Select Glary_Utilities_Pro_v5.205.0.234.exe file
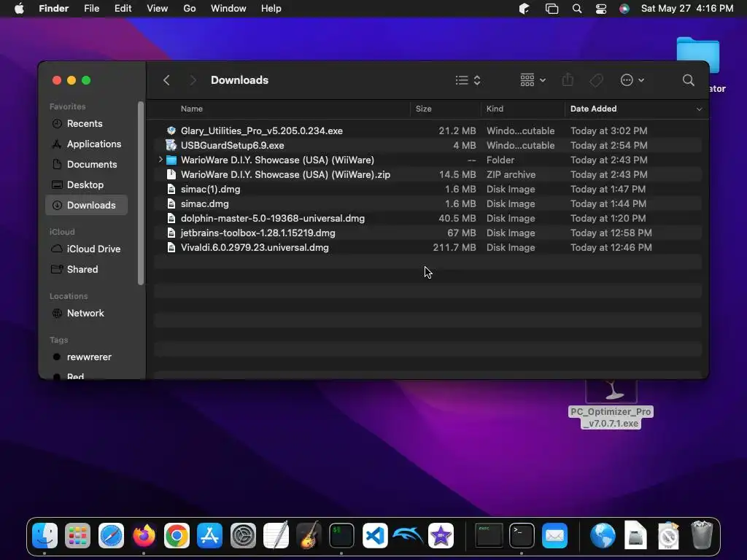747x560 pixels. pyautogui.click(x=427, y=131)
